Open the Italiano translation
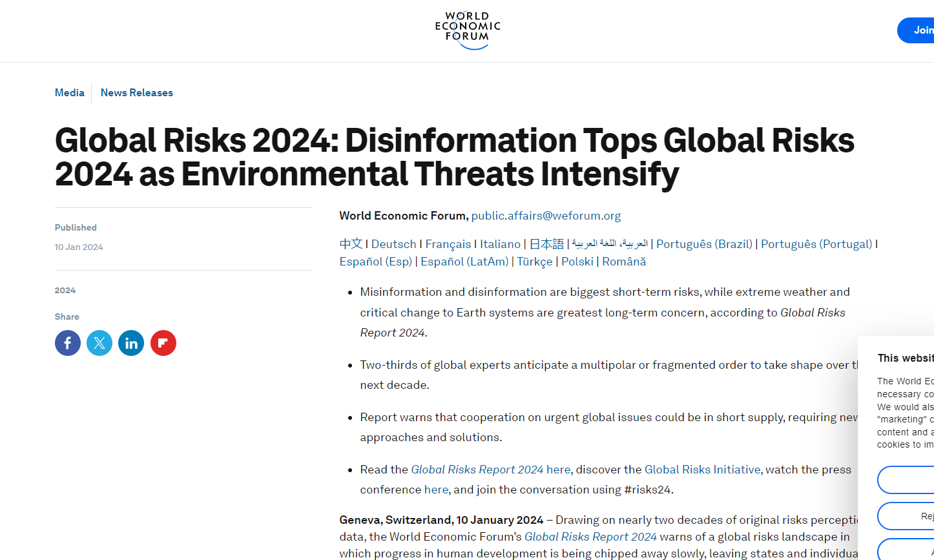This screenshot has width=934, height=560. (x=500, y=244)
